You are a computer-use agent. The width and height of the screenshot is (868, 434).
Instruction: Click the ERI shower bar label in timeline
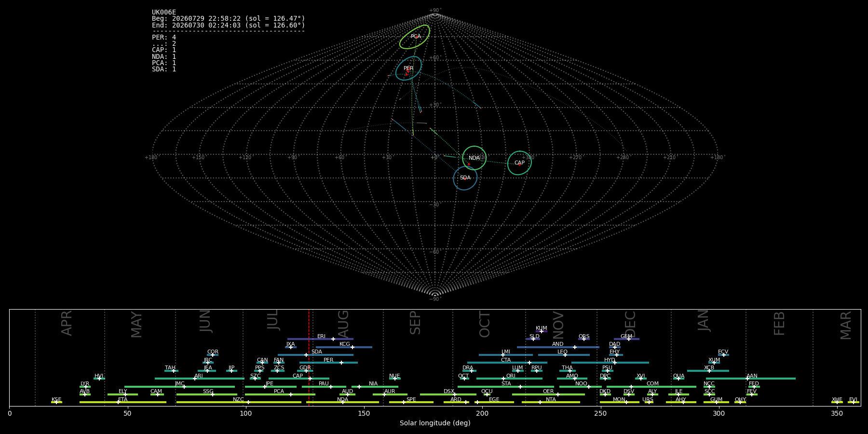coord(321,337)
